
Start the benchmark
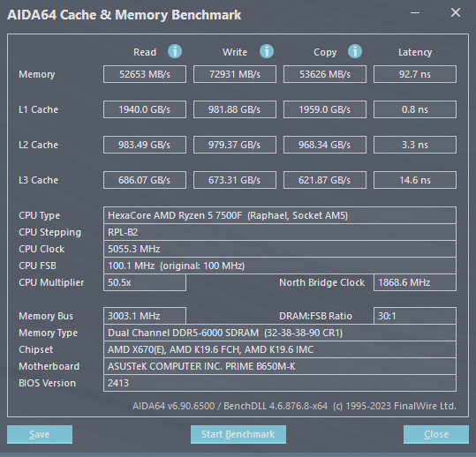(x=238, y=434)
